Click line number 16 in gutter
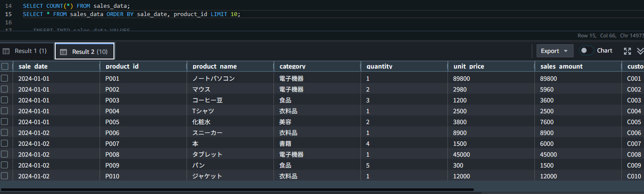 click(x=9, y=22)
